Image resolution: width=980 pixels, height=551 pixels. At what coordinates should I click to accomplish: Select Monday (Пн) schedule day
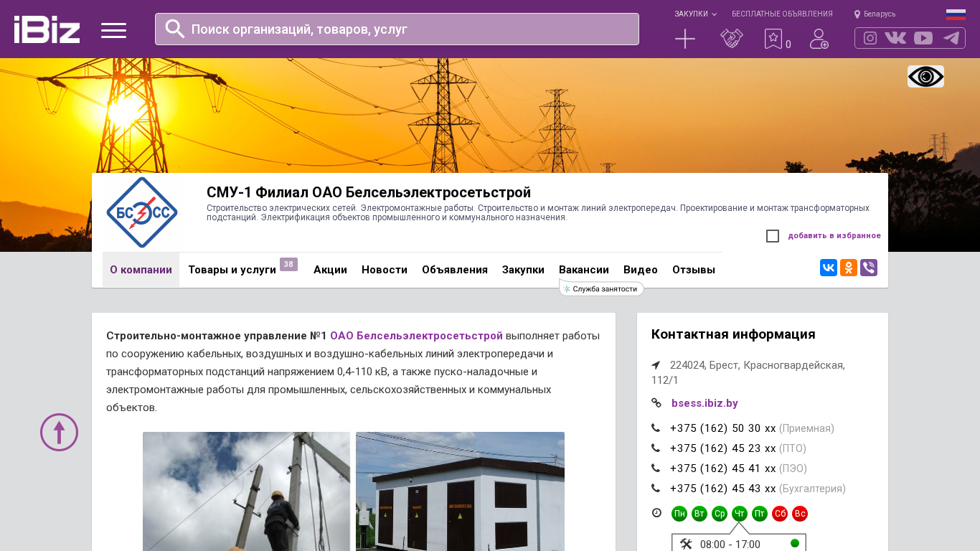[x=679, y=514]
